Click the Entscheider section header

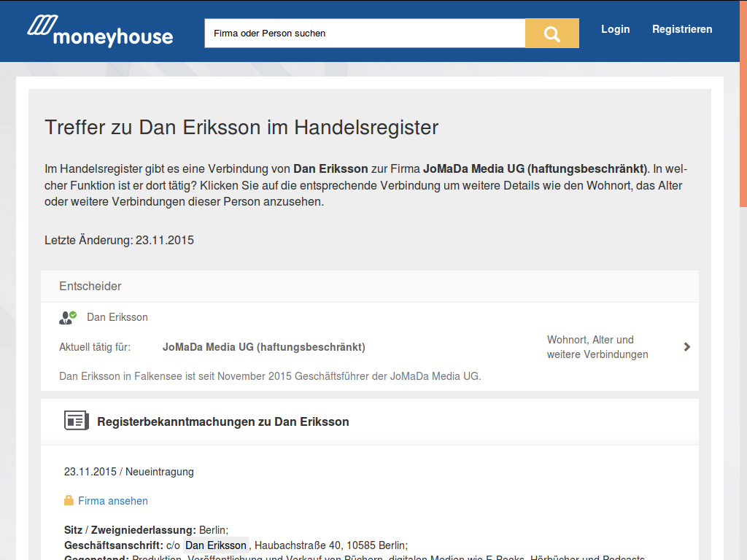coord(90,287)
